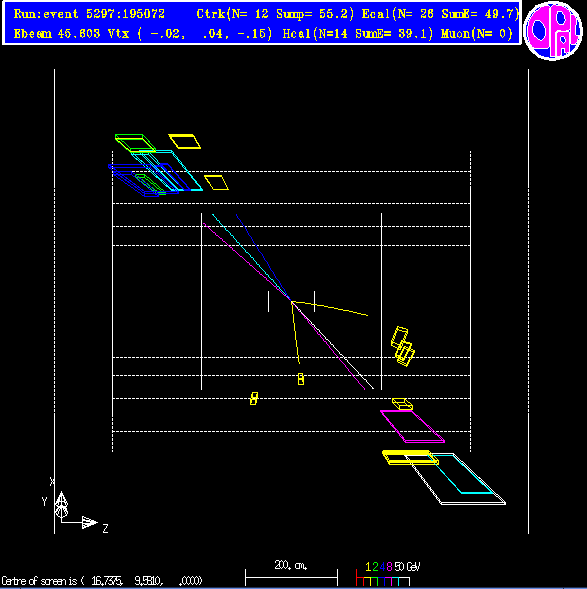Viewport: 587px width, 589px height.
Task: Click the GeV energy legend label
Action: (x=412, y=566)
